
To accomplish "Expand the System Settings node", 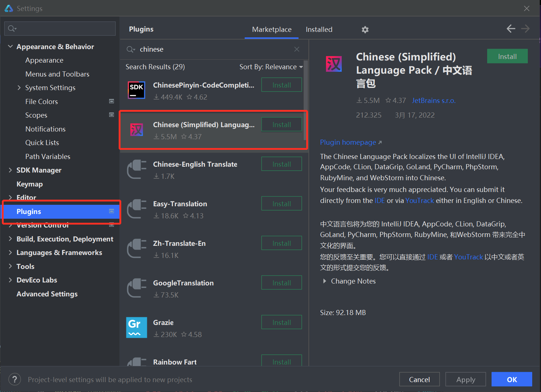I will 19,88.
